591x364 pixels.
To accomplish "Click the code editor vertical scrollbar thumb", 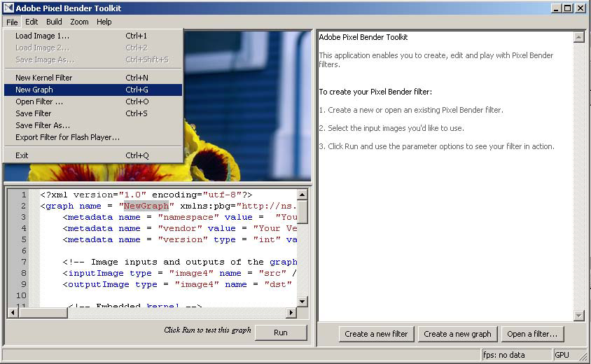I will (x=303, y=212).
